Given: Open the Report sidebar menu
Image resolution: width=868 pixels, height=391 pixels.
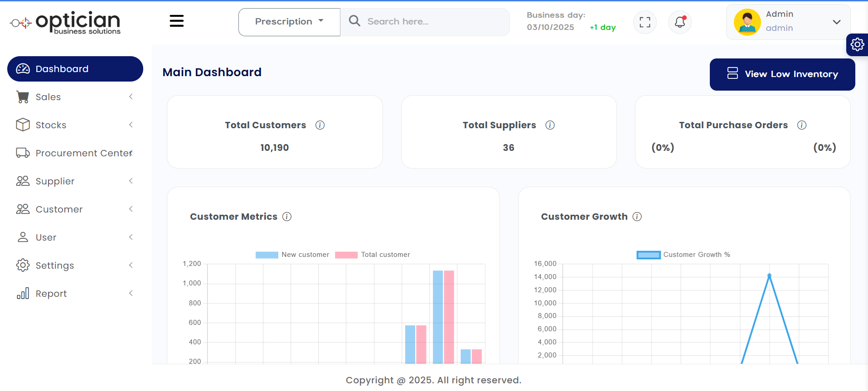Looking at the screenshot, I should tap(75, 294).
